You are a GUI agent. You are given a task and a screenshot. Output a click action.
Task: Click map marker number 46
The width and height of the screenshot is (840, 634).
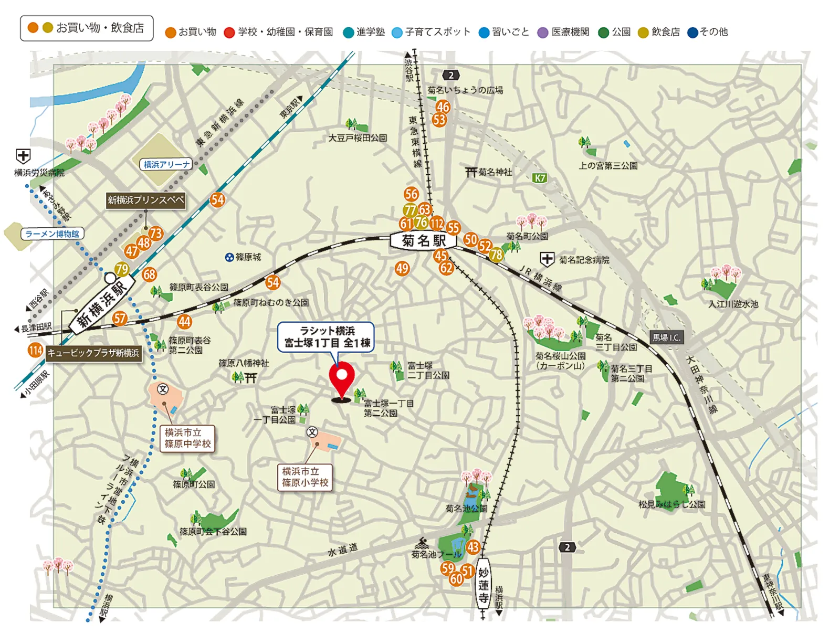(443, 107)
